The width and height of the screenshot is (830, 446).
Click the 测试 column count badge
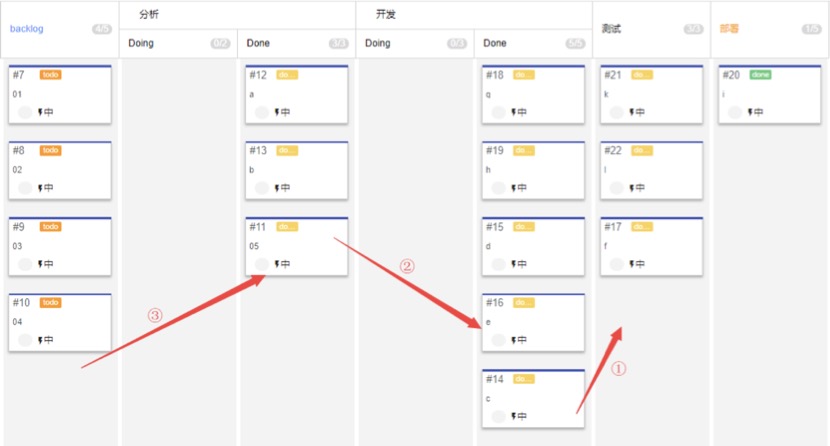(693, 29)
